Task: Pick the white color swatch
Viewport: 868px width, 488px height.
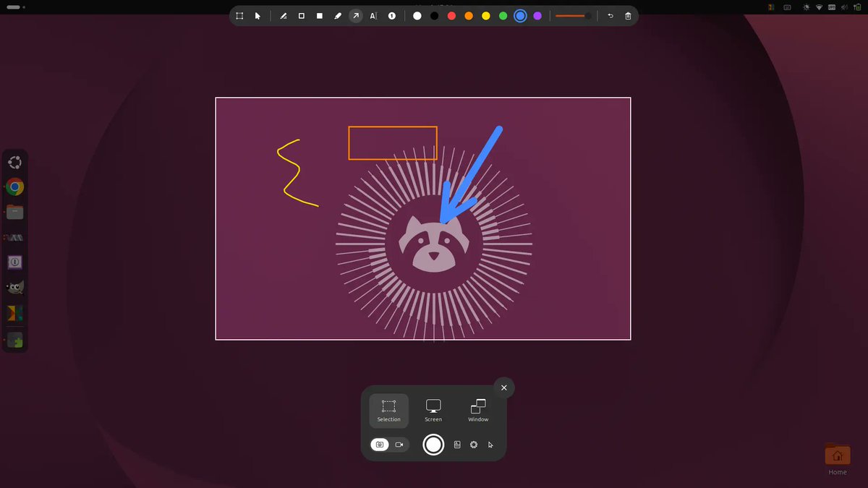Action: (417, 15)
